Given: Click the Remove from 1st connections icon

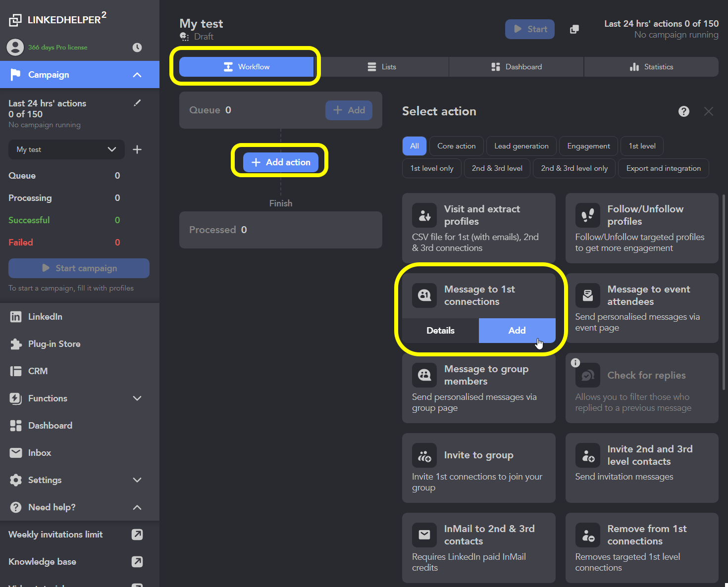Looking at the screenshot, I should pyautogui.click(x=588, y=535).
